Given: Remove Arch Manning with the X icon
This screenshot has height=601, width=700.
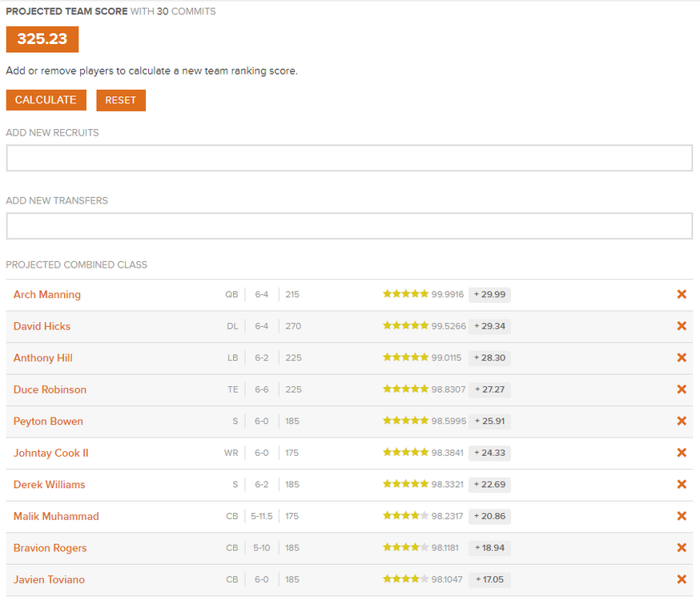Looking at the screenshot, I should click(x=682, y=295).
